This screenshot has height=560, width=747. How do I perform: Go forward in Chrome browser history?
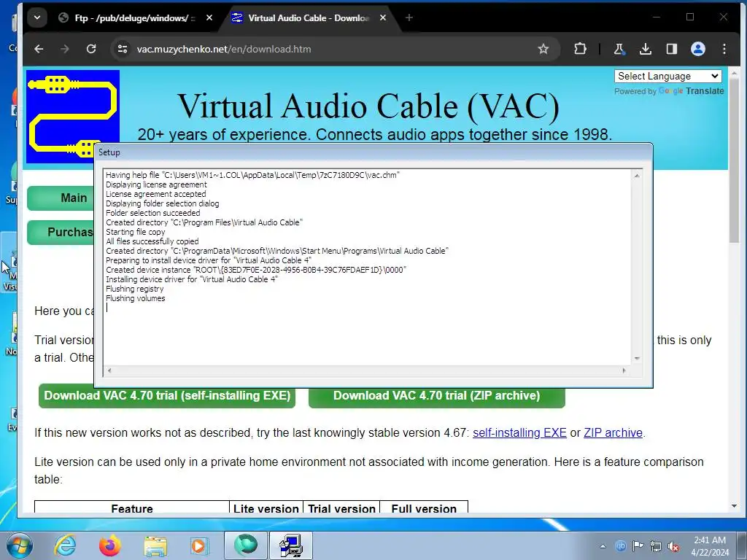pyautogui.click(x=65, y=49)
